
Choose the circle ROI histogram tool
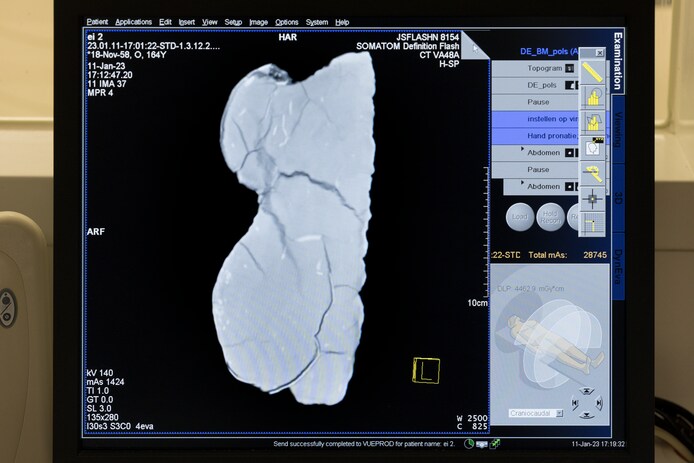[592, 96]
